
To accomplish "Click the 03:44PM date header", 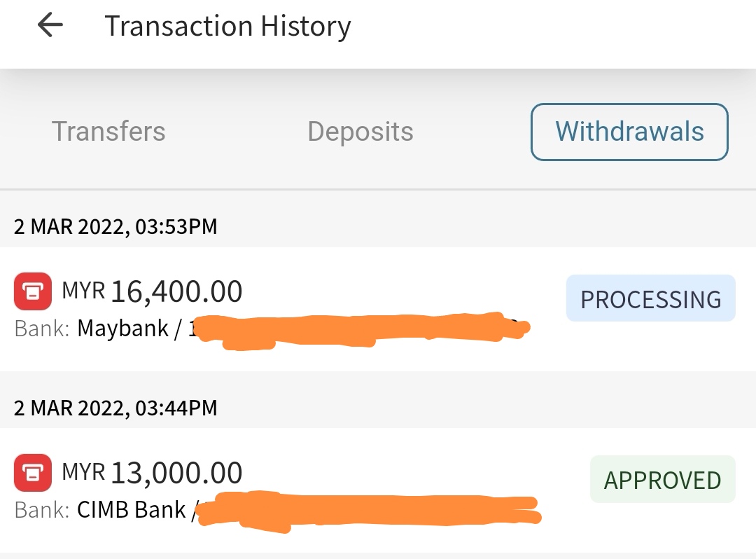I will click(115, 408).
